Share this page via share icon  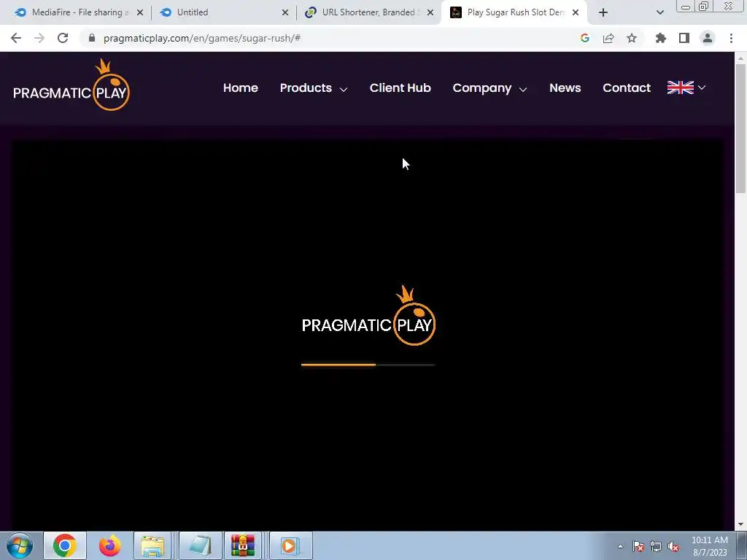[x=608, y=38]
